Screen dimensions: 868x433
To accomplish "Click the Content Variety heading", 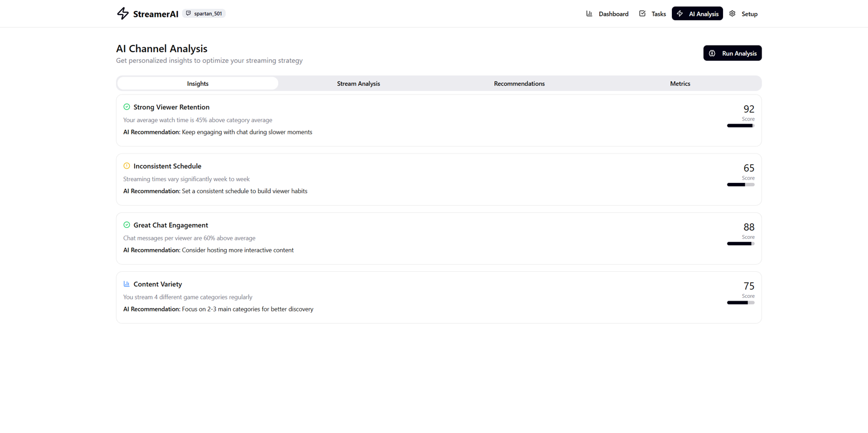I will [158, 284].
